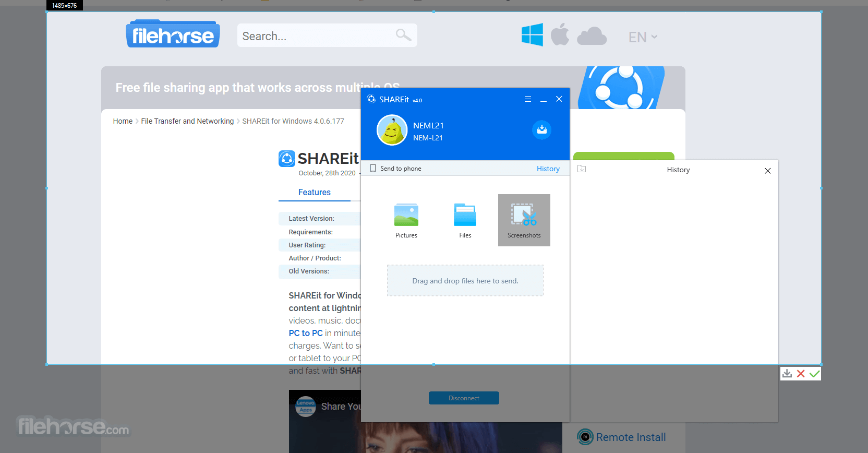Image resolution: width=868 pixels, height=453 pixels.
Task: Click the October, 28th 2020 date text
Action: pyautogui.click(x=327, y=173)
